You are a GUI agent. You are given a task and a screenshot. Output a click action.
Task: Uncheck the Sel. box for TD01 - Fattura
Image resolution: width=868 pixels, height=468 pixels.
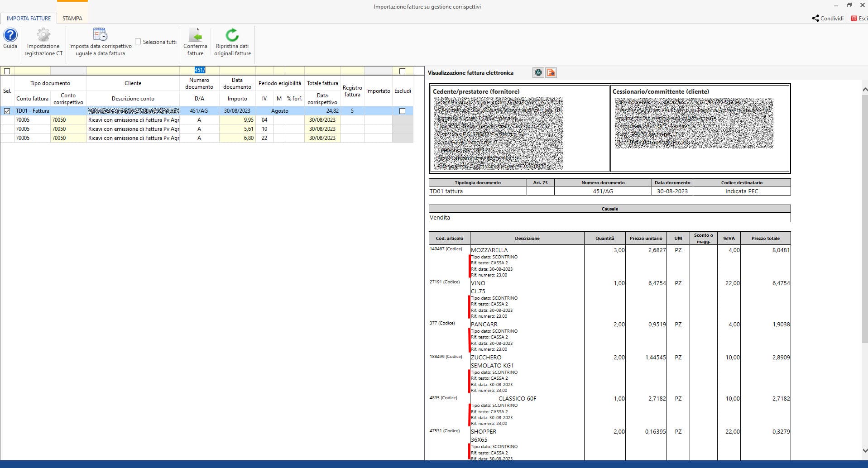coord(7,111)
